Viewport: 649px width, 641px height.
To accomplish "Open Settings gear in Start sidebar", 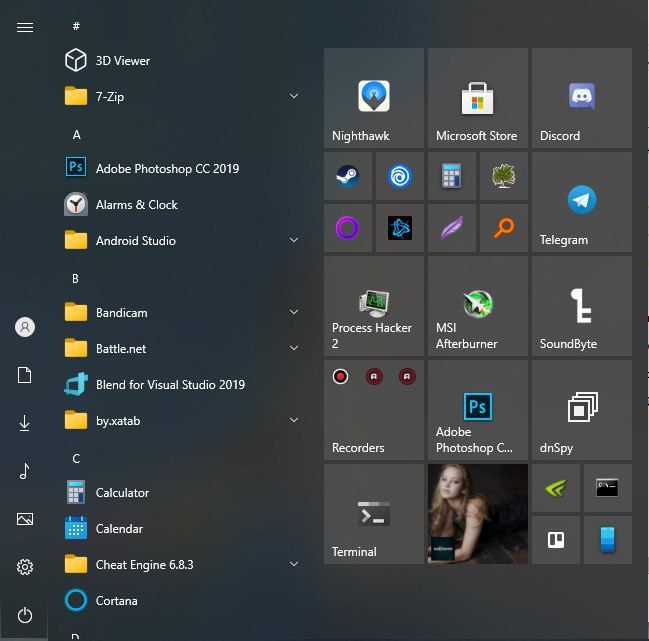I will (25, 567).
